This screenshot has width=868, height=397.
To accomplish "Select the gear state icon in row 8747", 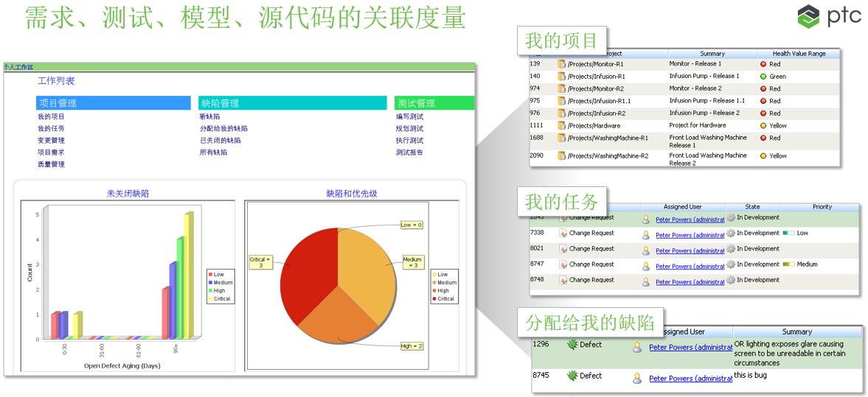I will [731, 264].
